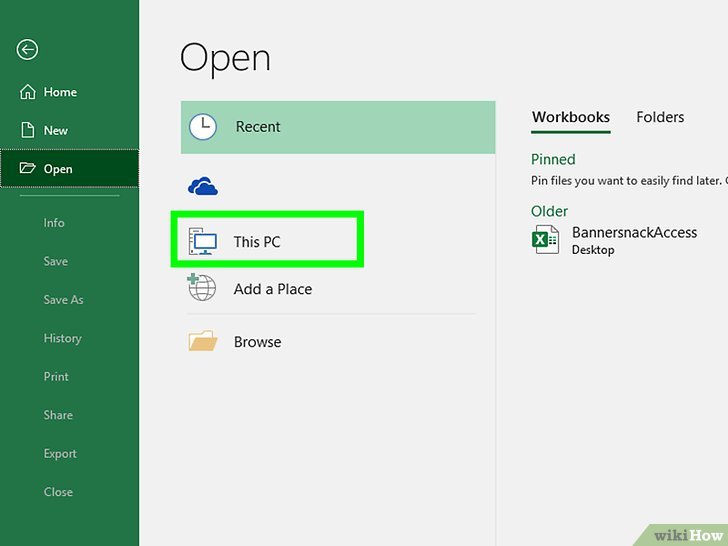
Task: Select Export in the sidebar
Action: point(60,454)
